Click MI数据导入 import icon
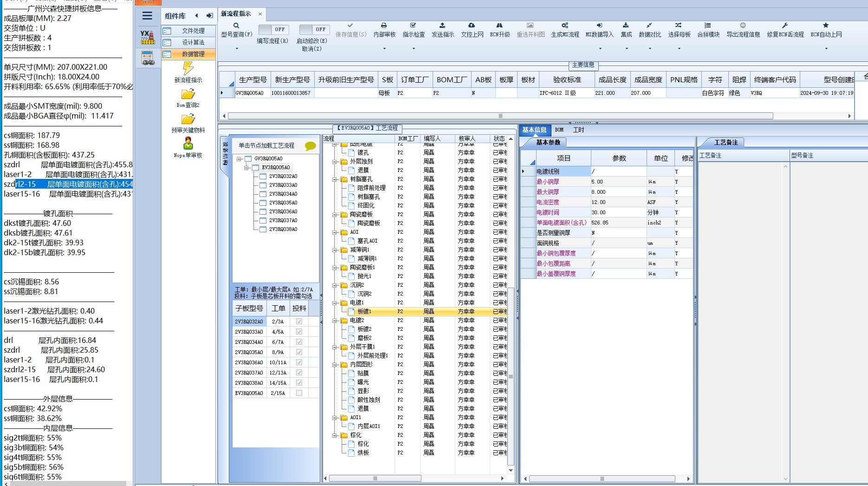Image resolution: width=868 pixels, height=486 pixels. pyautogui.click(x=599, y=26)
